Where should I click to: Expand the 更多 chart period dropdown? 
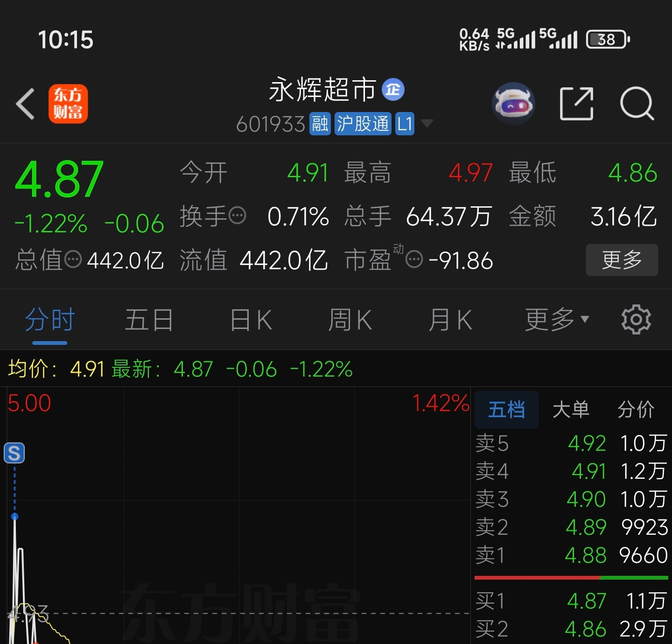click(x=557, y=320)
